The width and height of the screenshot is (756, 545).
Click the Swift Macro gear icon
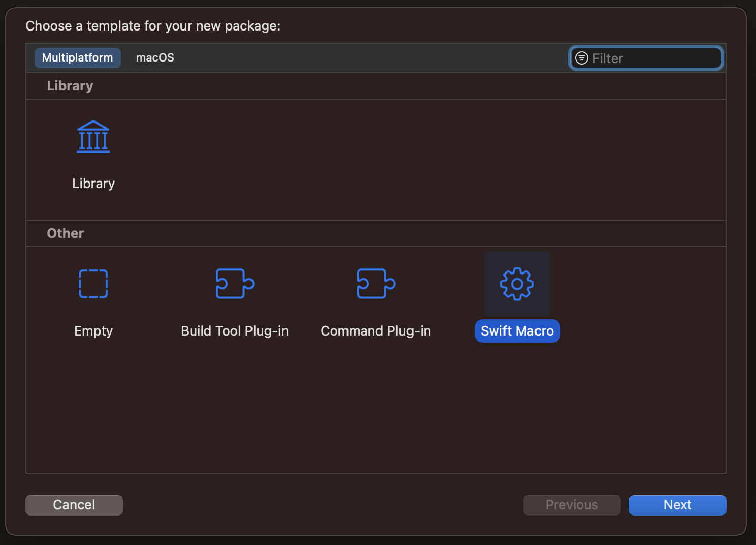coord(517,284)
